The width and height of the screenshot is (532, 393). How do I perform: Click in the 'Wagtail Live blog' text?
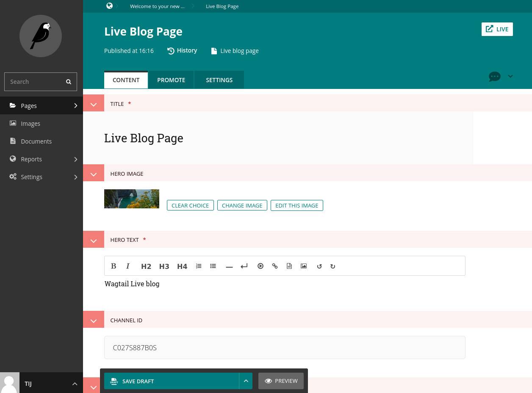[x=132, y=284]
